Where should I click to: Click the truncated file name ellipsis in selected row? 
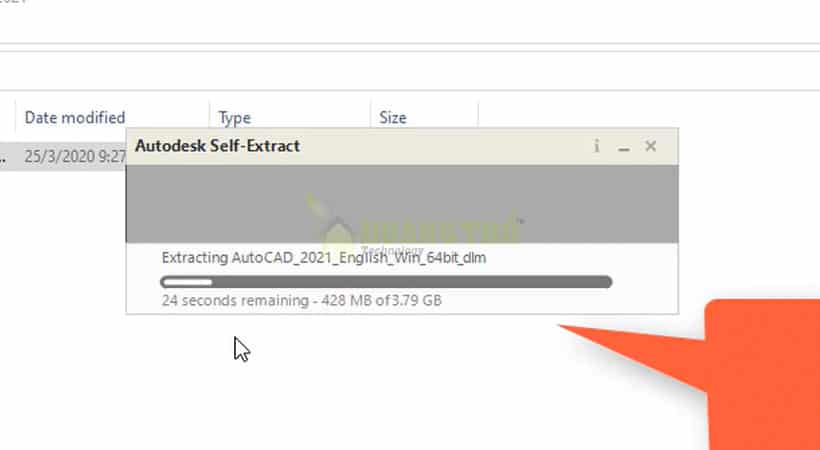pyautogui.click(x=3, y=157)
